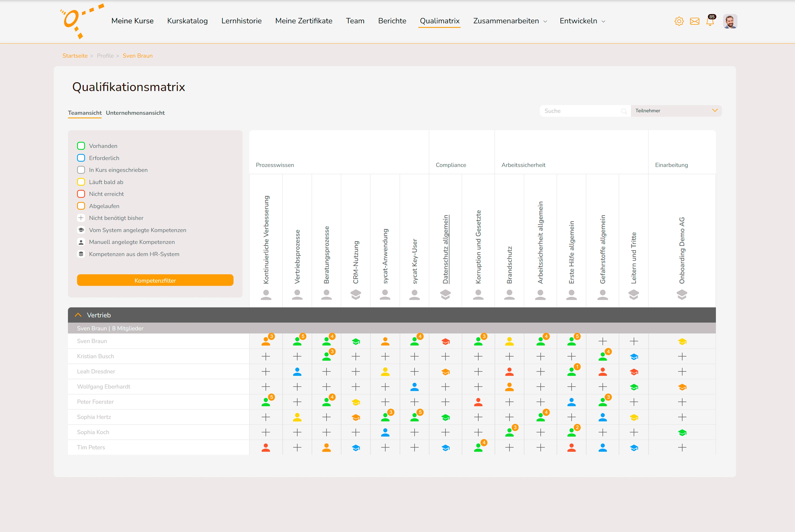
Task: Open the mail envelope icon
Action: (x=694, y=21)
